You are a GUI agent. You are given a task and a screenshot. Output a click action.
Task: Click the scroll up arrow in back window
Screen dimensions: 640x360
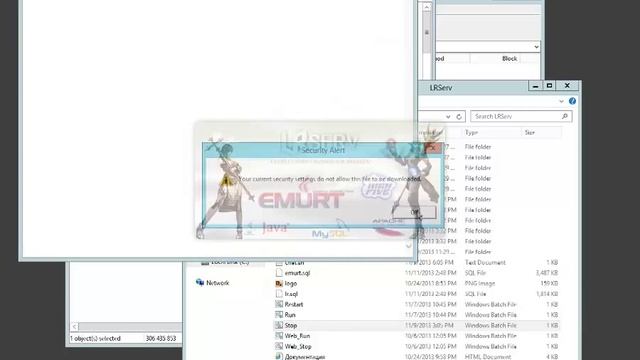(427, 7)
